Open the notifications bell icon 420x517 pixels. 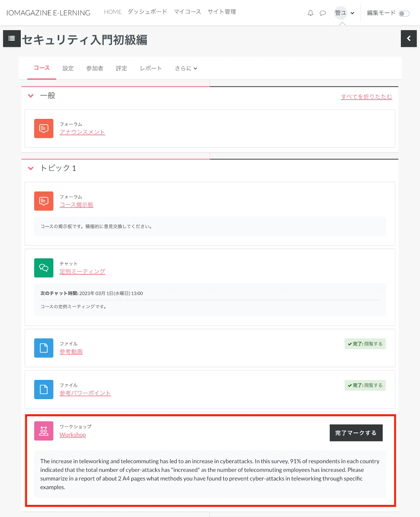coord(310,13)
